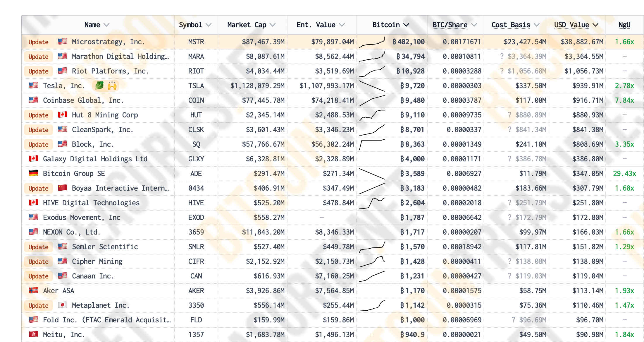
Task: Click Update button for Marathon Digital
Action: (x=38, y=57)
